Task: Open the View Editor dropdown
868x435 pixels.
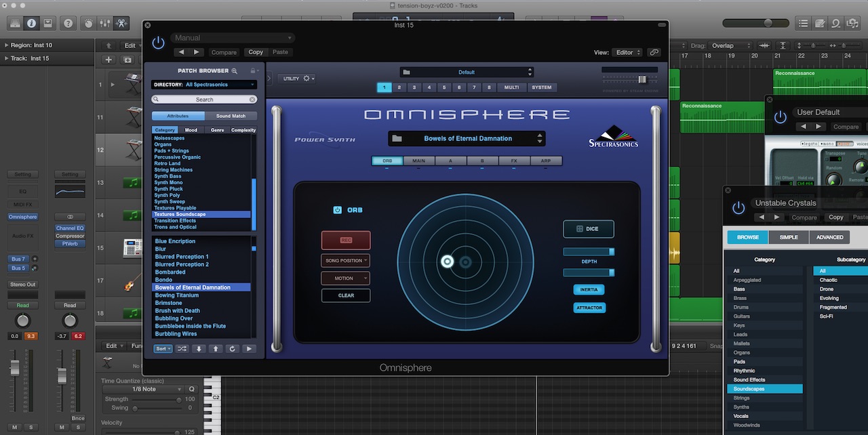Action: (627, 52)
